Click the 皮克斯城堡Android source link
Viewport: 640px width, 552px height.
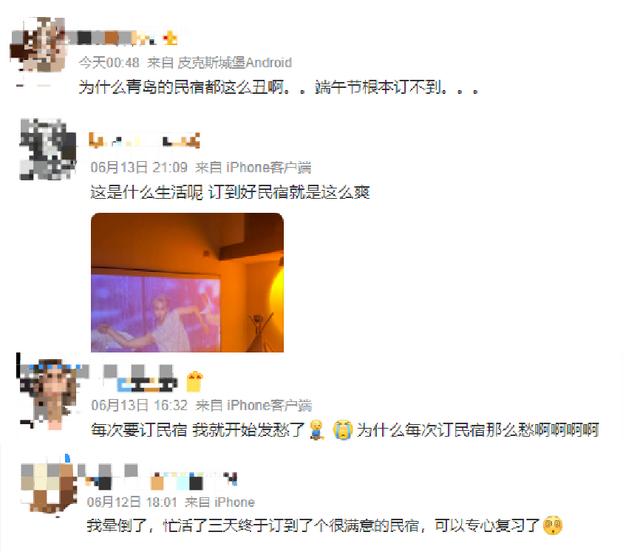[x=235, y=62]
